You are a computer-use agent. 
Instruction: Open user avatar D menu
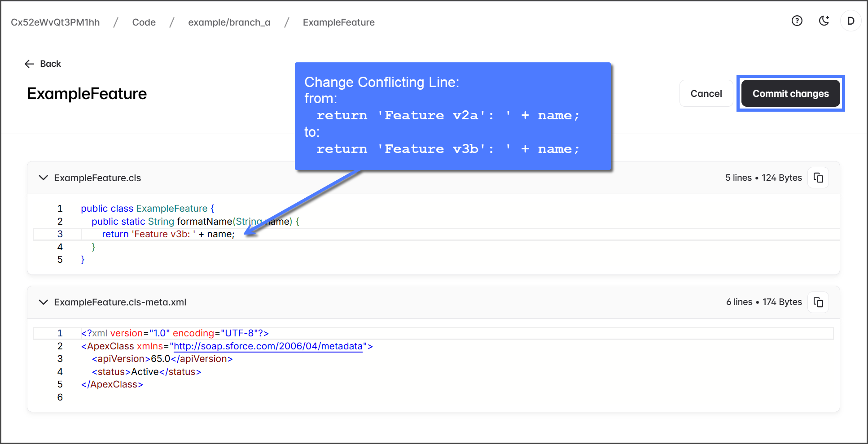click(x=850, y=21)
